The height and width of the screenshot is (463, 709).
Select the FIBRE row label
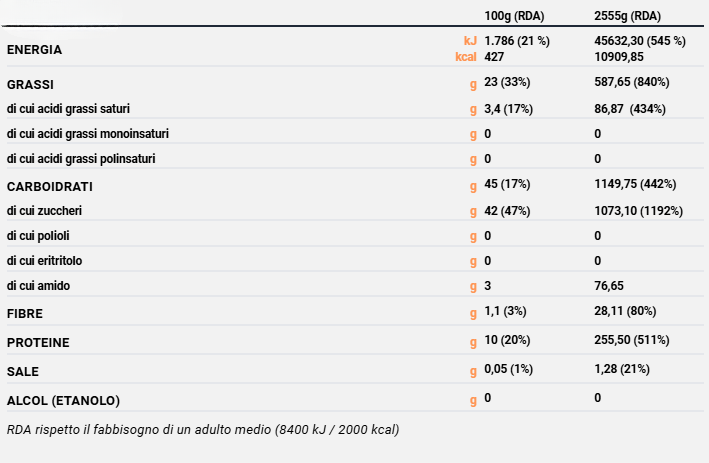[24, 314]
